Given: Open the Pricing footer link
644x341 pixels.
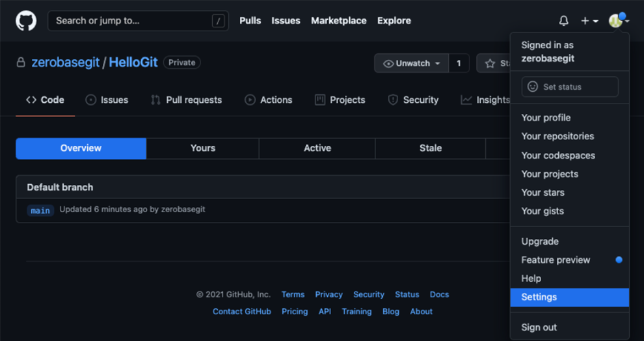Looking at the screenshot, I should 295,312.
